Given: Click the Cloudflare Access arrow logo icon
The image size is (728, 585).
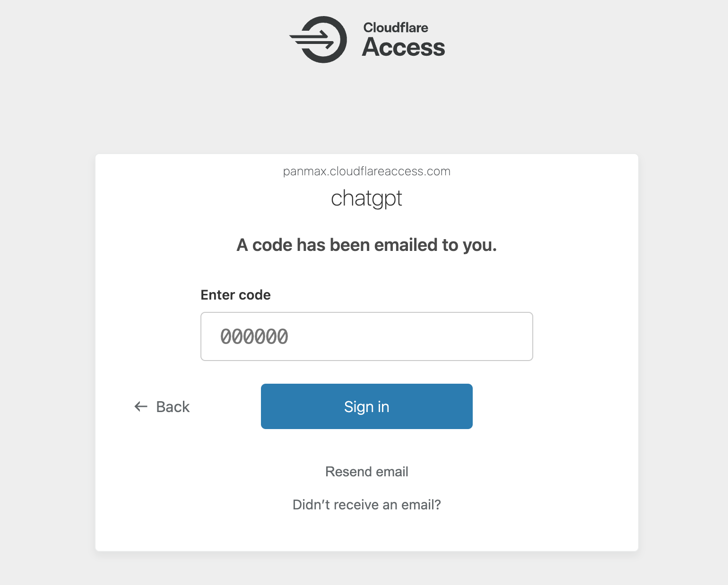Looking at the screenshot, I should 319,40.
